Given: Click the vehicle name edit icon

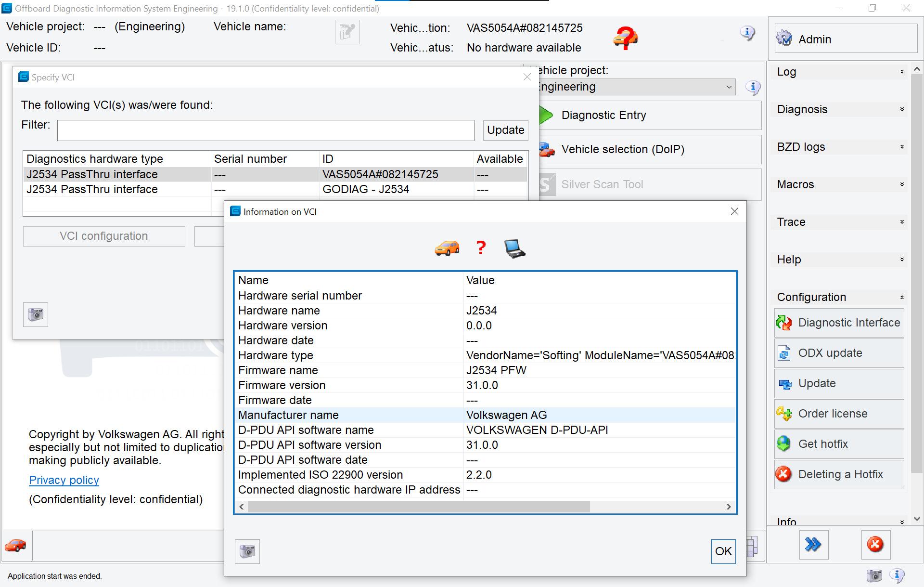Looking at the screenshot, I should [347, 33].
